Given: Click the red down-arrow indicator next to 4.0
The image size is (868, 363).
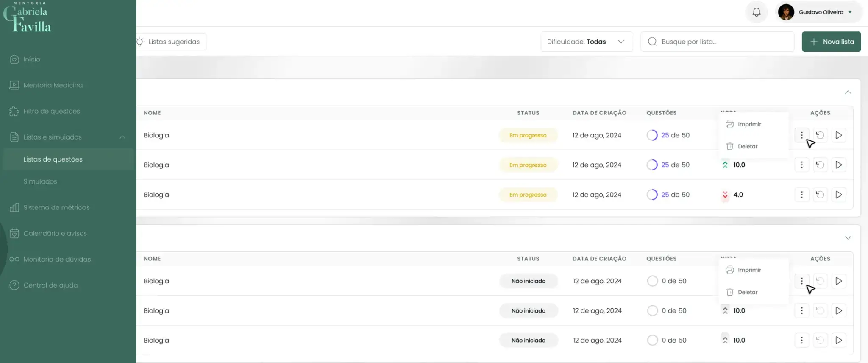Looking at the screenshot, I should click(x=725, y=195).
